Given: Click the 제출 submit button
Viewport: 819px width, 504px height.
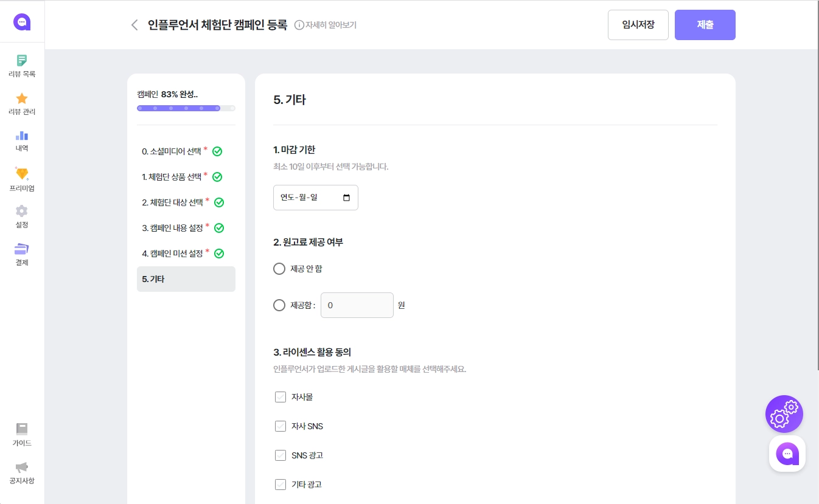Looking at the screenshot, I should tap(705, 25).
